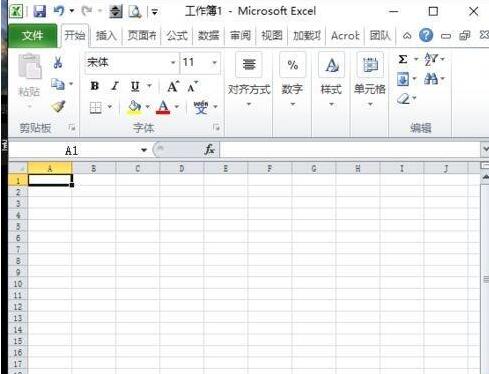This screenshot has width=489, height=374.
Task: Open Print Preview from quick access toolbar
Action: click(135, 12)
